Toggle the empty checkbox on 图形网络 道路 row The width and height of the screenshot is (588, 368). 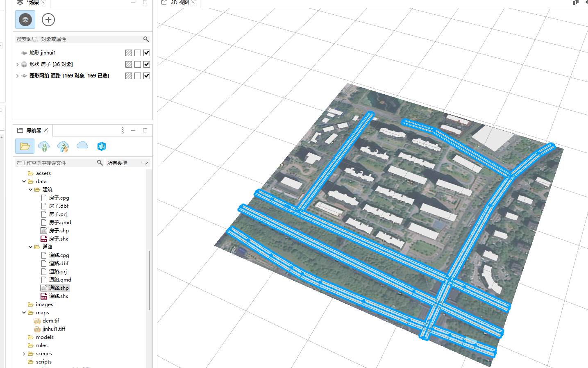tap(138, 76)
